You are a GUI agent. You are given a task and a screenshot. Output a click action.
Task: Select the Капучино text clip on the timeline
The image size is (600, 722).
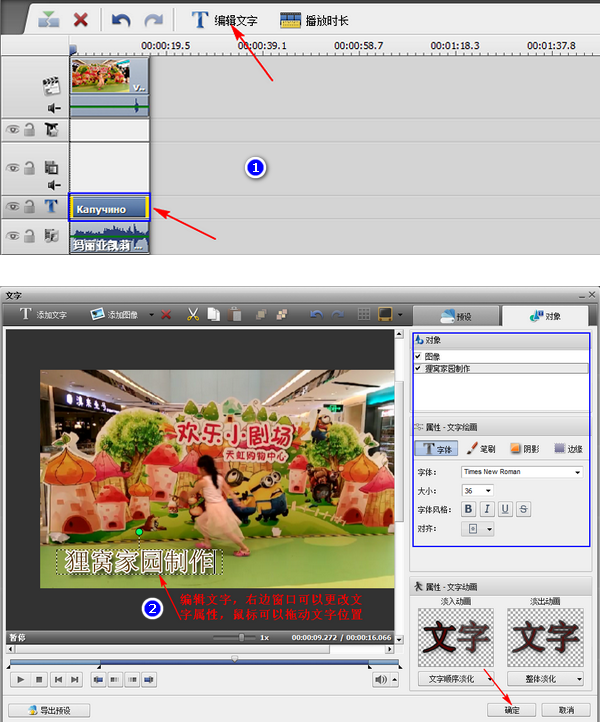point(110,207)
